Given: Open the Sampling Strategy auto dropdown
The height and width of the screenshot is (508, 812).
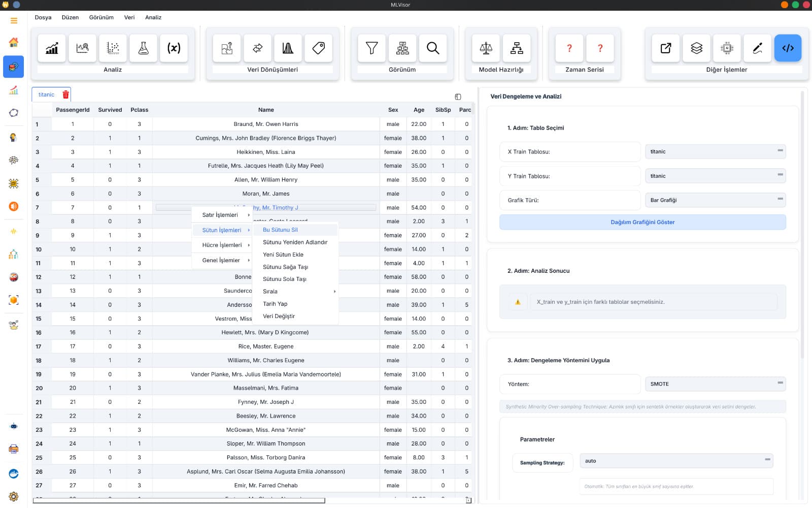Looking at the screenshot, I should pyautogui.click(x=676, y=461).
